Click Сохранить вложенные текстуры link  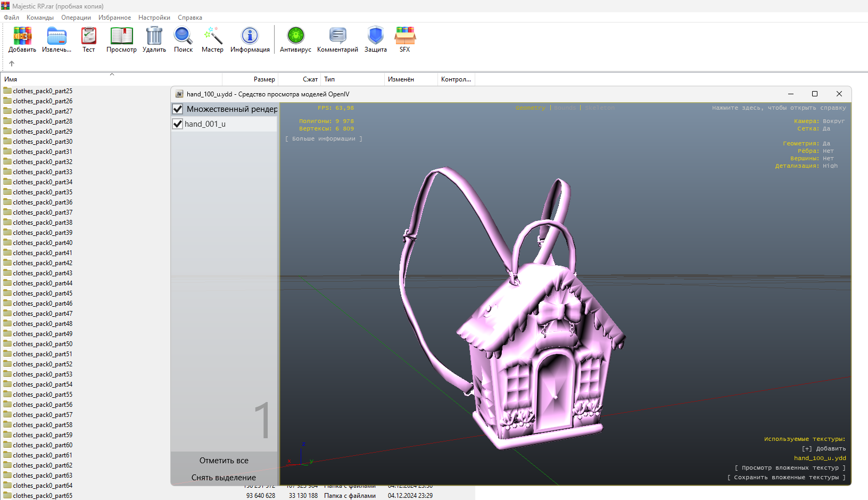tap(787, 477)
